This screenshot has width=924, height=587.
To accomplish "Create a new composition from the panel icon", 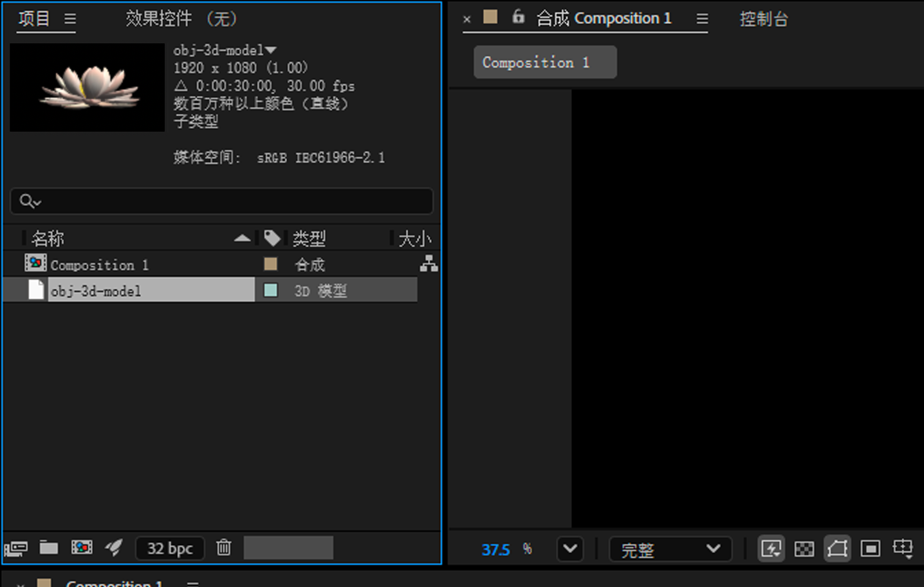I will [80, 548].
